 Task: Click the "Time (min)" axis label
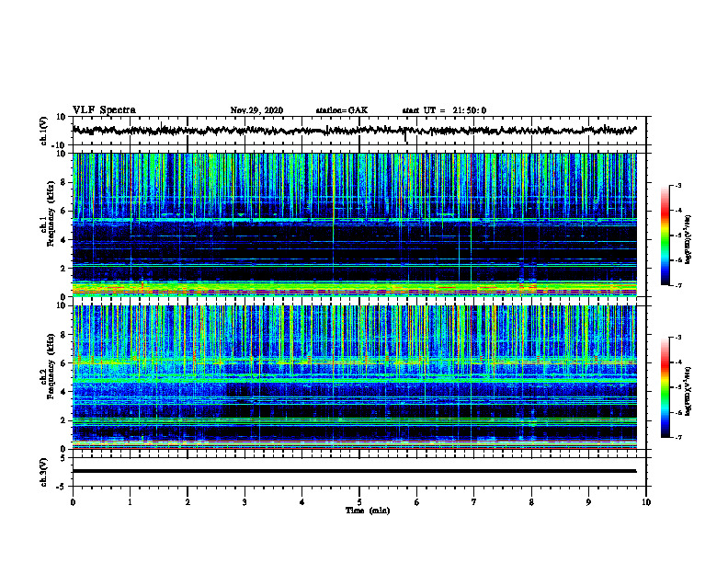point(368,511)
